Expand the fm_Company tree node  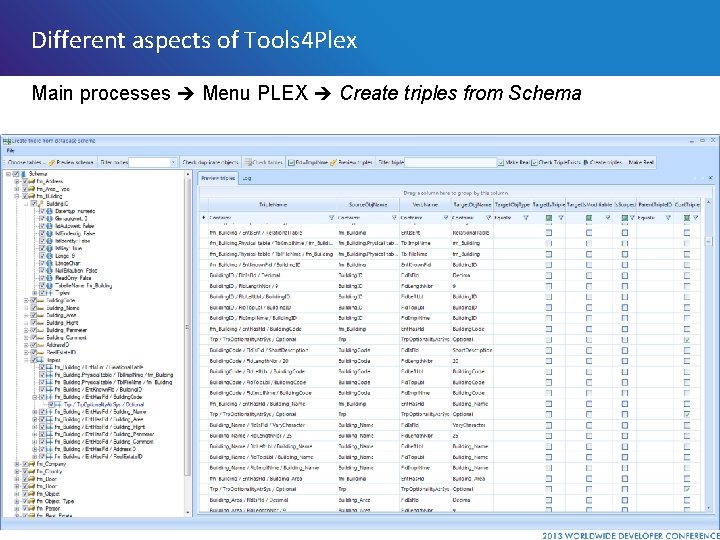(17, 464)
